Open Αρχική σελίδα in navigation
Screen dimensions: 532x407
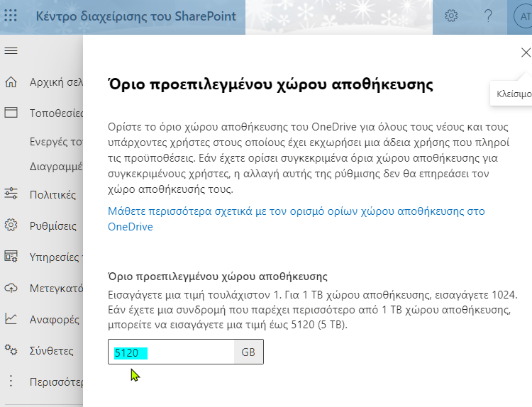click(x=56, y=82)
